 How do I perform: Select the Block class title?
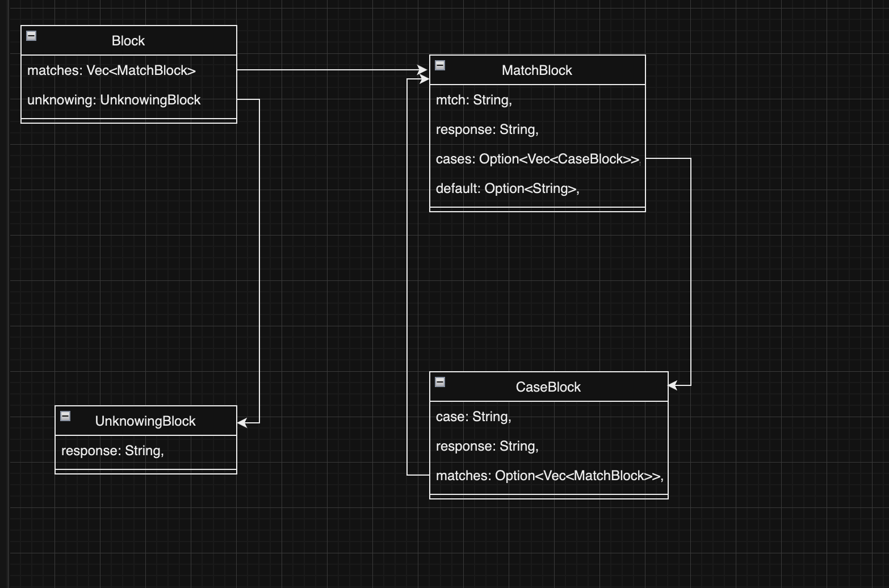[128, 41]
